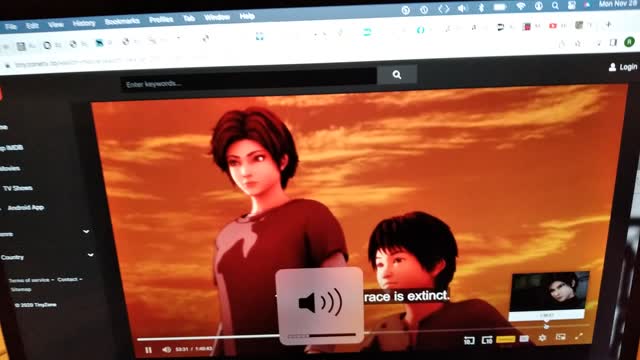Click the battery status icon

tap(500, 7)
